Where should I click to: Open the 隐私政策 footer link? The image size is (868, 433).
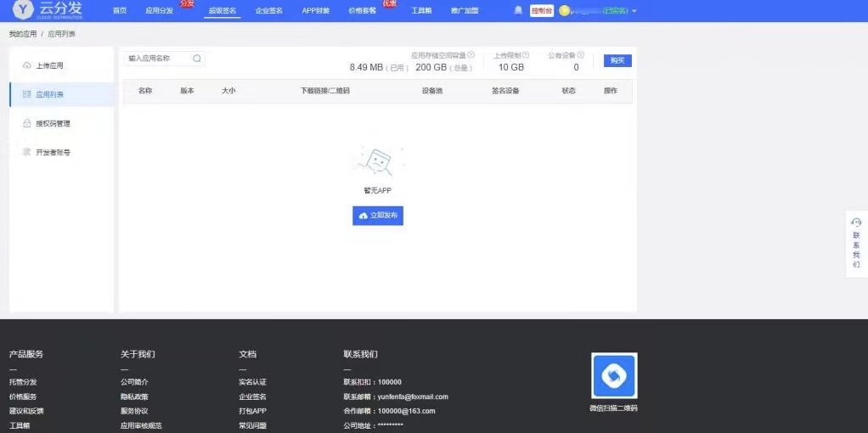pyautogui.click(x=134, y=396)
